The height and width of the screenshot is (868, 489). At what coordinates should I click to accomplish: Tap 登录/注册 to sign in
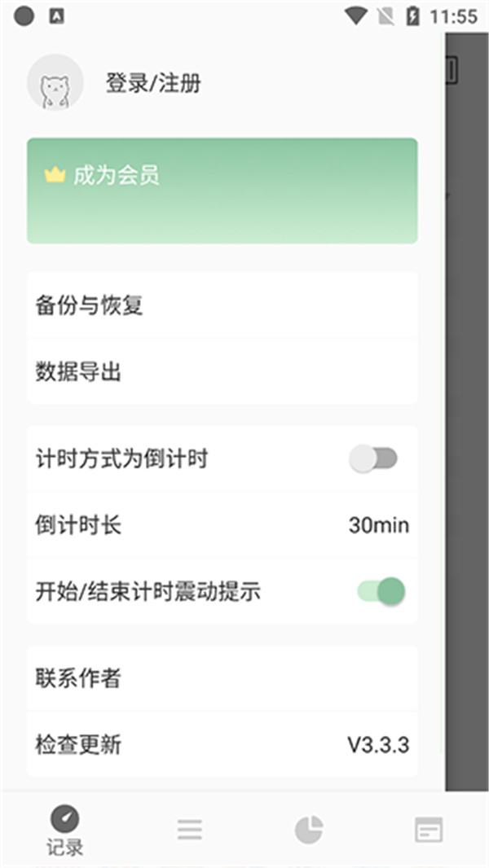point(153,83)
